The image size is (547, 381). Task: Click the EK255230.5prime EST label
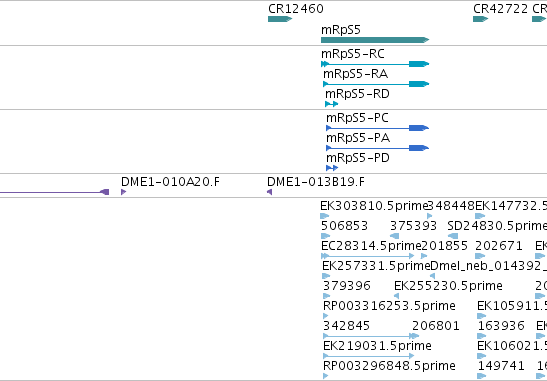click(448, 286)
